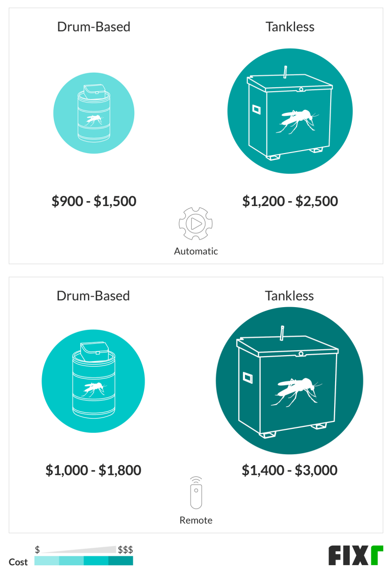Click the $1,000 - $1,800 price
The width and height of the screenshot is (392, 575).
[93, 470]
